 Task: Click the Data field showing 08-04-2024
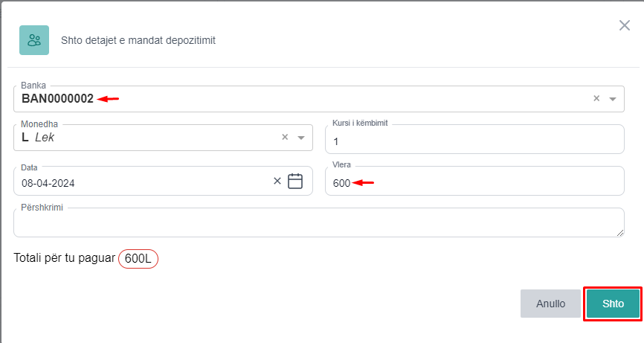pos(141,182)
